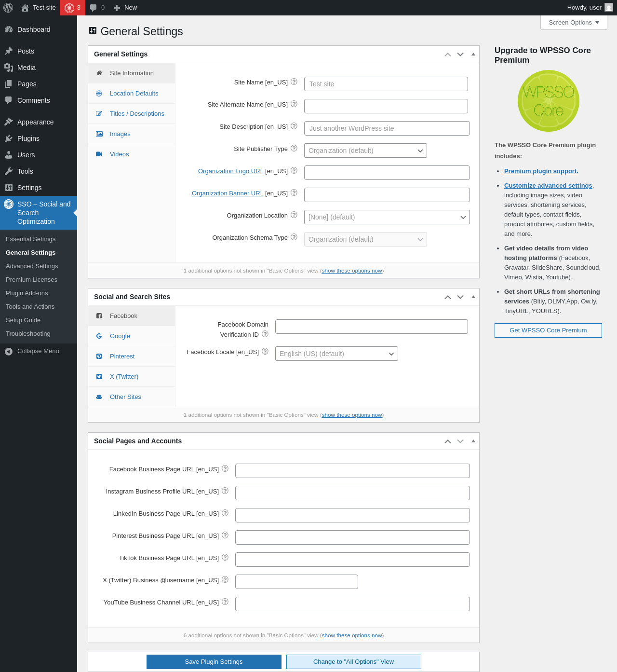The image size is (617, 672).
Task: Click help icon beside Organization Location
Action: [294, 215]
